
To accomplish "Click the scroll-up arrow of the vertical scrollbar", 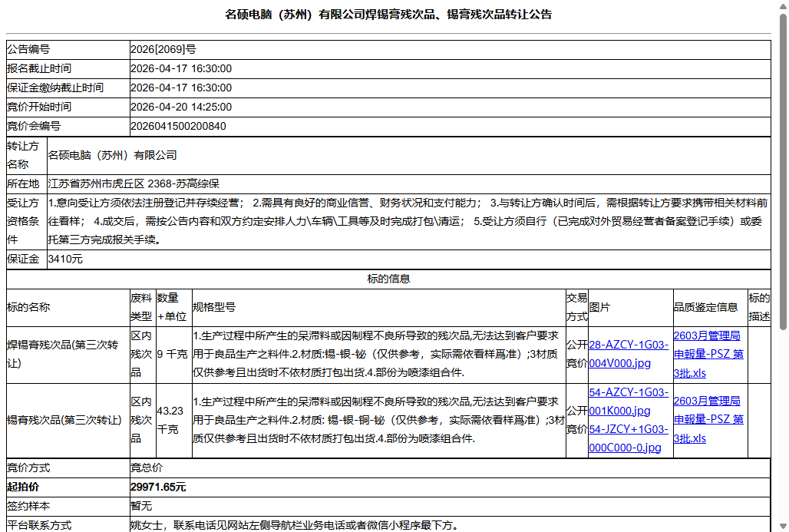I will [783, 5].
